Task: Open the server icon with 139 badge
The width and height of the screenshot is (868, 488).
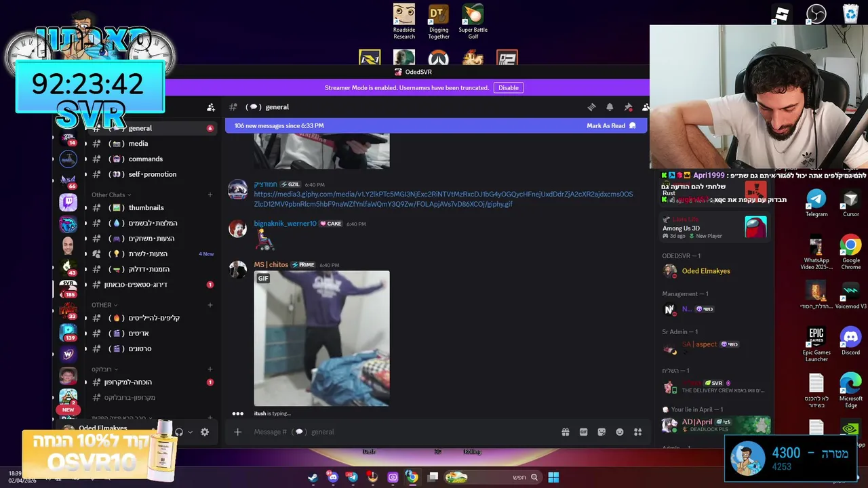Action: (x=68, y=332)
